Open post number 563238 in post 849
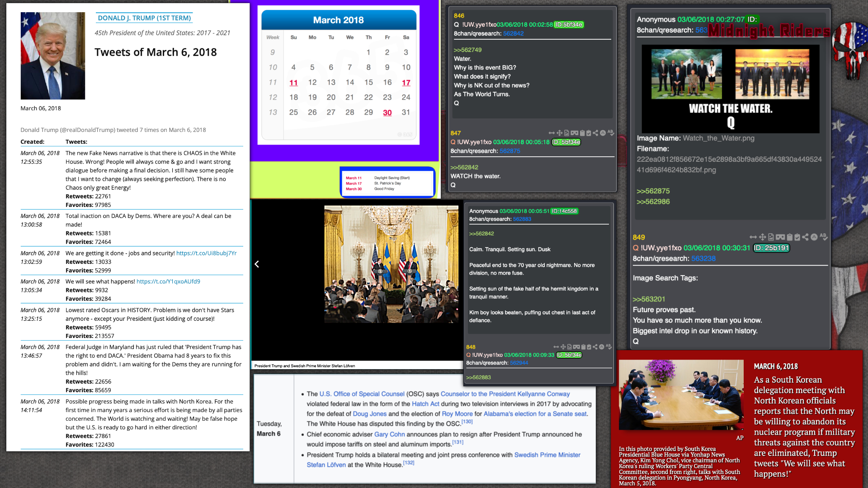Viewport: 868px width, 488px height. coord(703,258)
